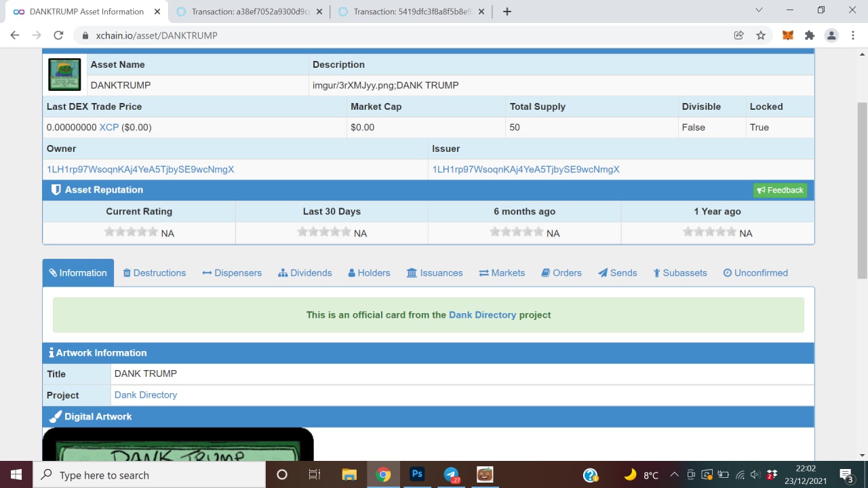Click the brown face app taskbar icon
This screenshot has height=488, width=868.
point(484,474)
